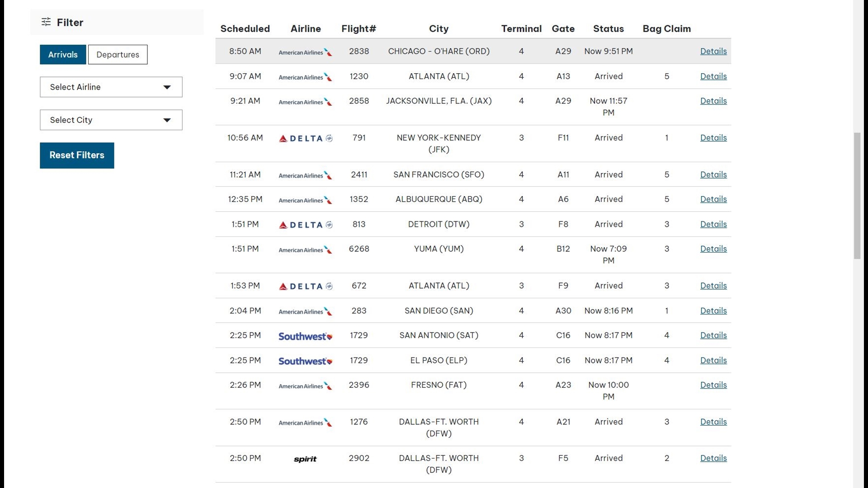The width and height of the screenshot is (868, 488).
Task: Click American Airlines logo for flight 1230
Action: [x=305, y=77]
